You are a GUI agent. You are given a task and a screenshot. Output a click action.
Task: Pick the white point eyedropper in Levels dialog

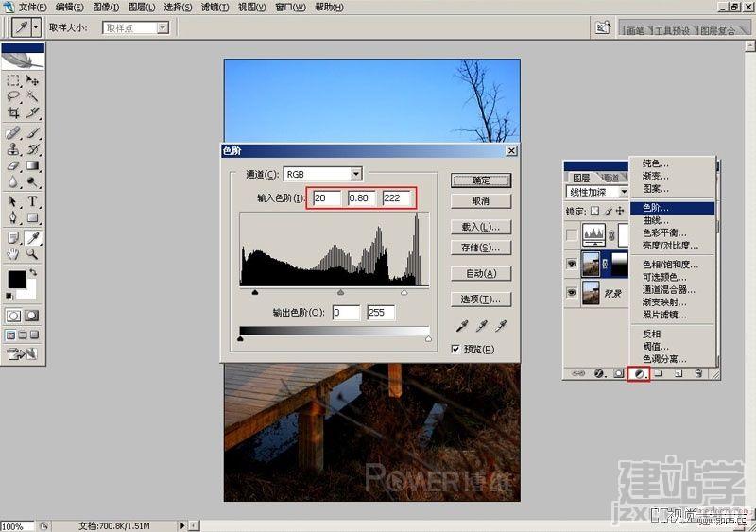coord(501,326)
